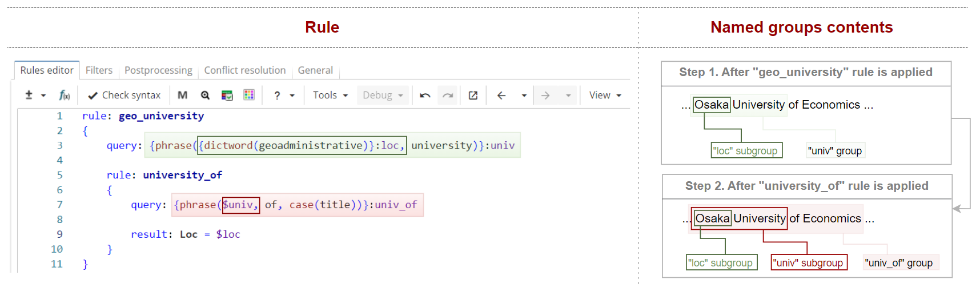Click the colored grid palette icon

coord(249,95)
